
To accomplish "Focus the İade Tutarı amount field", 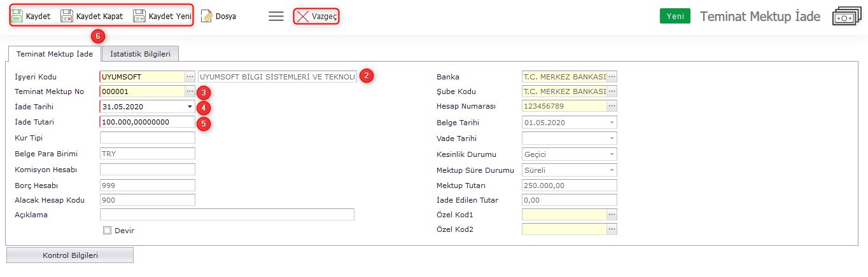I will coord(148,122).
